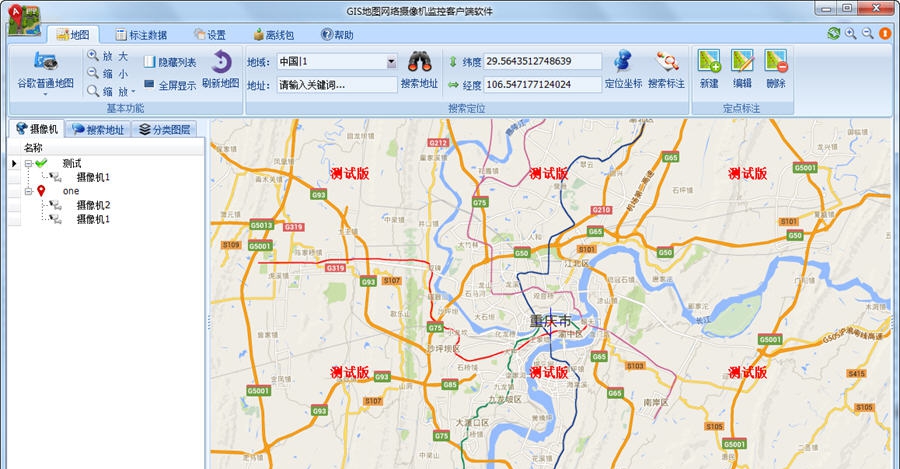Click 全屏显示 fullscreen display
Viewport: 900px width, 469px height.
point(169,85)
